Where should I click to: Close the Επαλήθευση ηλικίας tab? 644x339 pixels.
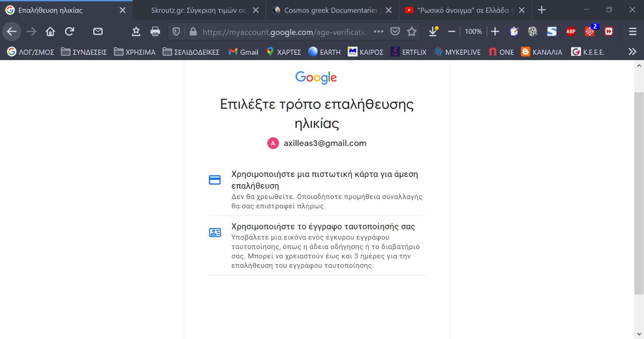click(x=122, y=10)
